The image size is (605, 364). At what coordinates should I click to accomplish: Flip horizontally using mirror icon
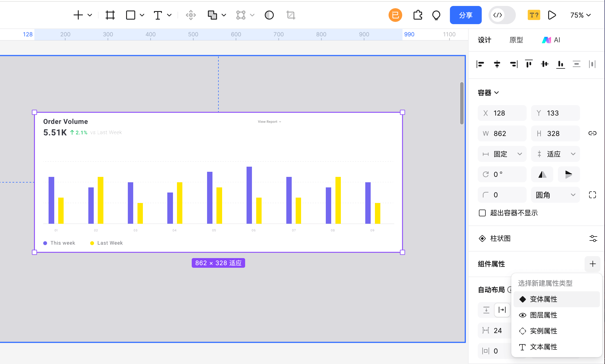coord(542,174)
